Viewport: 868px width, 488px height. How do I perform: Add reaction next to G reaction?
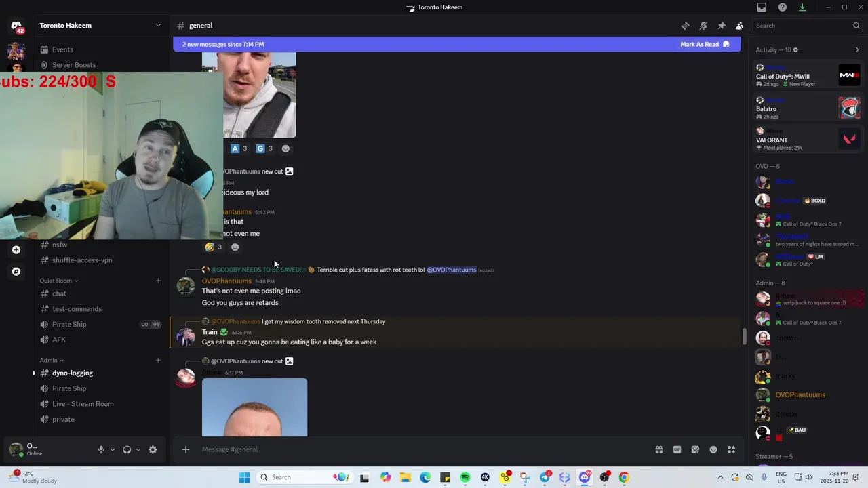[x=285, y=148]
